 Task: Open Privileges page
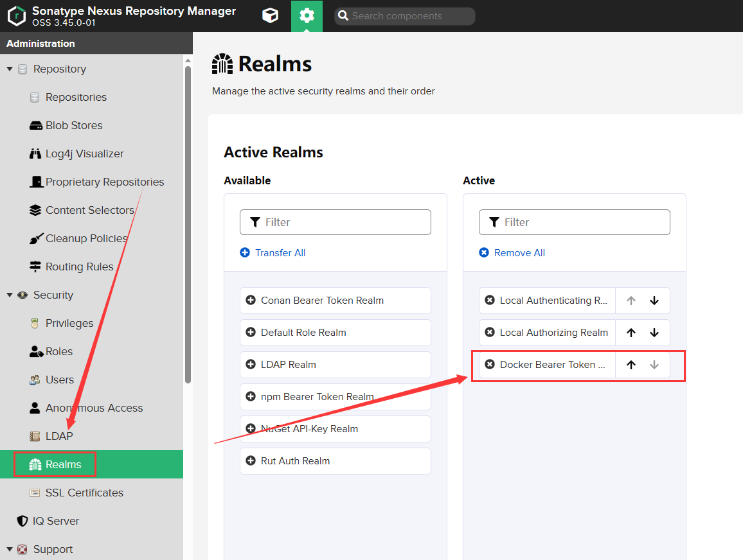pyautogui.click(x=69, y=323)
